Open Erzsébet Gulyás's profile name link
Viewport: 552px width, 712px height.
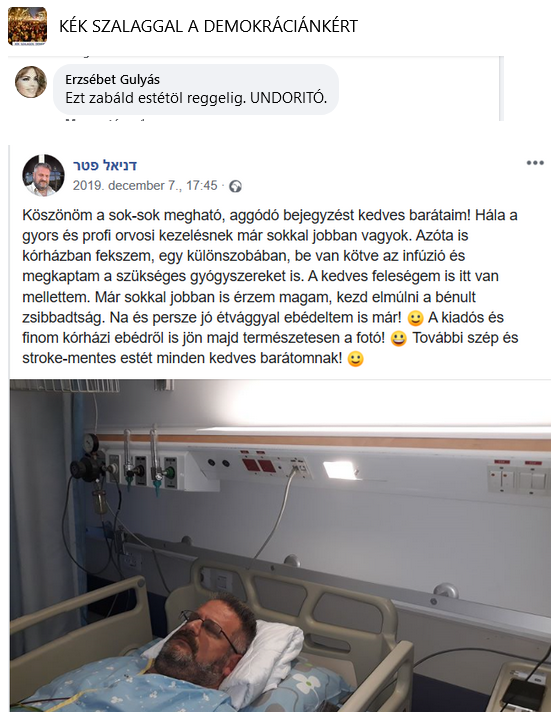[x=112, y=80]
